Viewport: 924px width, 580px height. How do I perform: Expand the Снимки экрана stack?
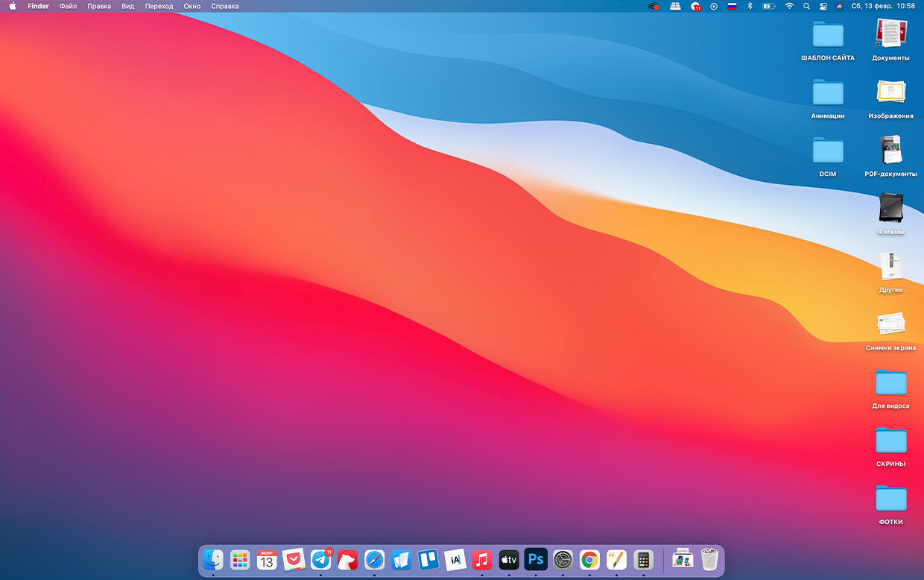point(890,324)
